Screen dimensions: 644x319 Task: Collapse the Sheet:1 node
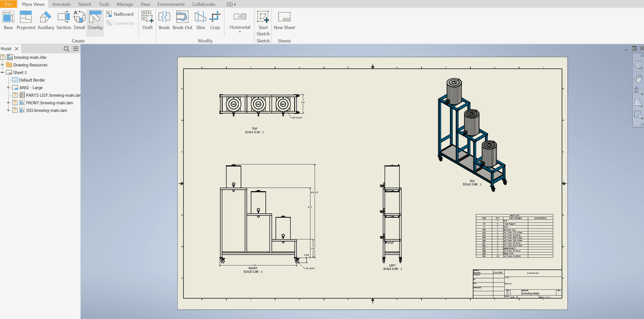(x=3, y=73)
